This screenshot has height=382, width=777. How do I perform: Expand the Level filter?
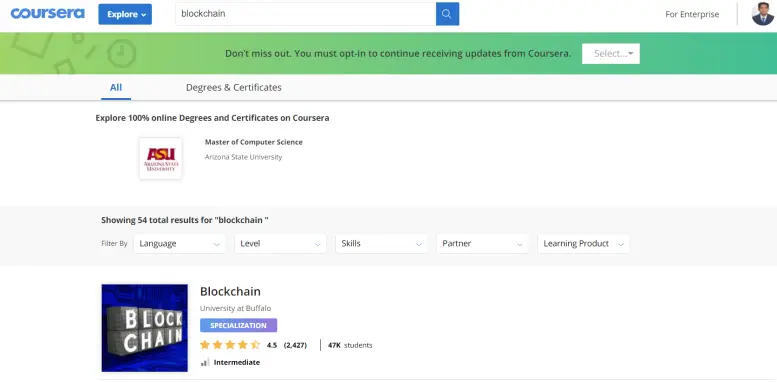point(280,244)
